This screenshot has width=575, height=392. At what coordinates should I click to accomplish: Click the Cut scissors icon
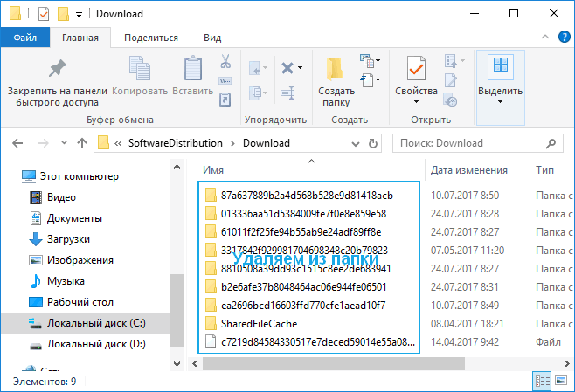[x=225, y=62]
